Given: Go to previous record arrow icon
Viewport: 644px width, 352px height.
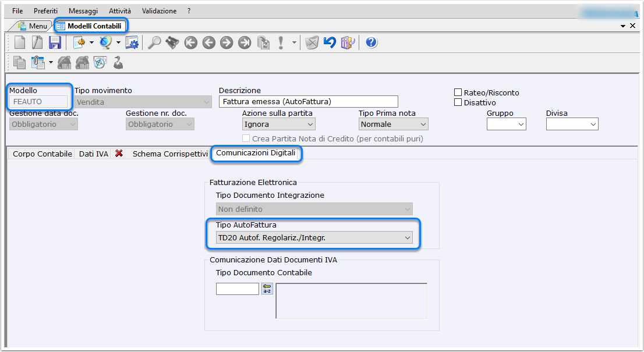Looking at the screenshot, I should coord(208,42).
